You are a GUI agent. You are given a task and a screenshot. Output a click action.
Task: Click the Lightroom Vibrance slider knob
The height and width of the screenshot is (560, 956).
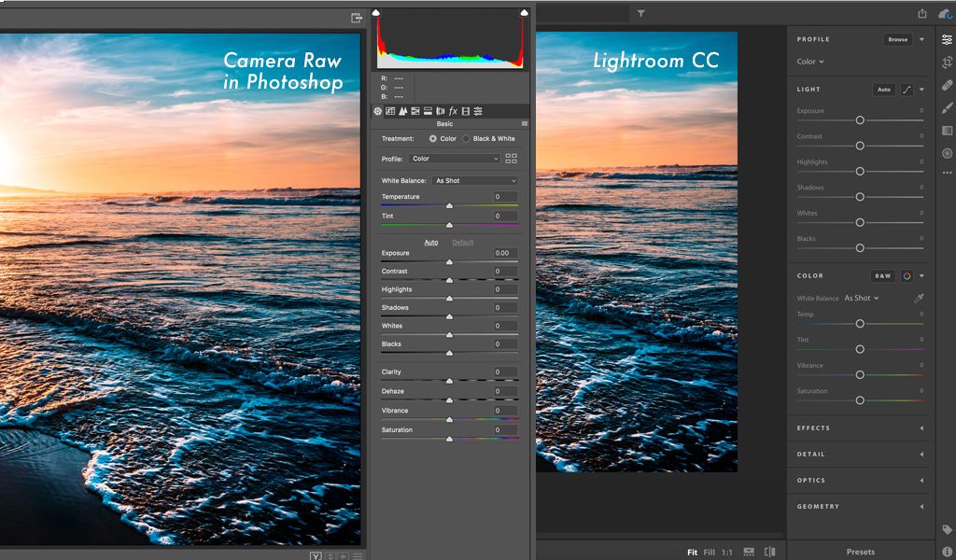click(x=860, y=375)
